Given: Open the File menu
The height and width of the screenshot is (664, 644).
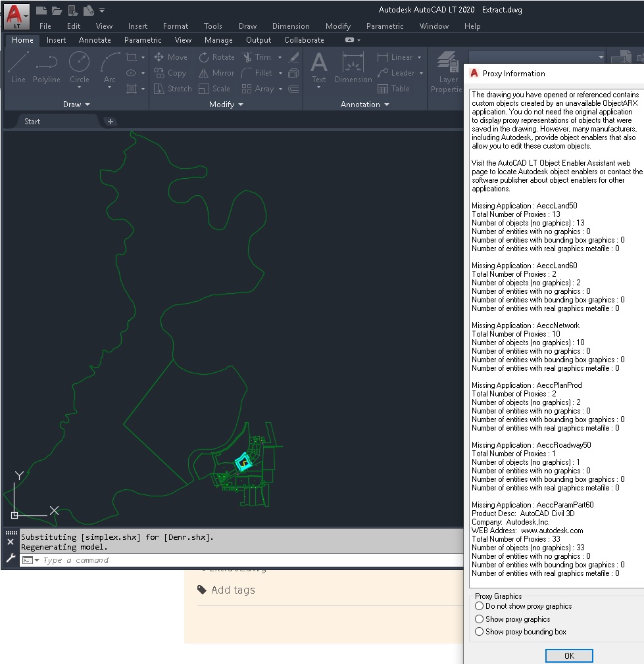Looking at the screenshot, I should [x=45, y=26].
